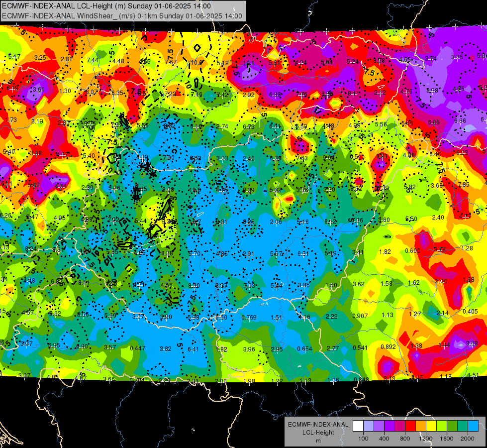Image resolution: width=487 pixels, height=448 pixels.
Task: Click the magenta legend swatch
Action: pyautogui.click(x=400, y=426)
